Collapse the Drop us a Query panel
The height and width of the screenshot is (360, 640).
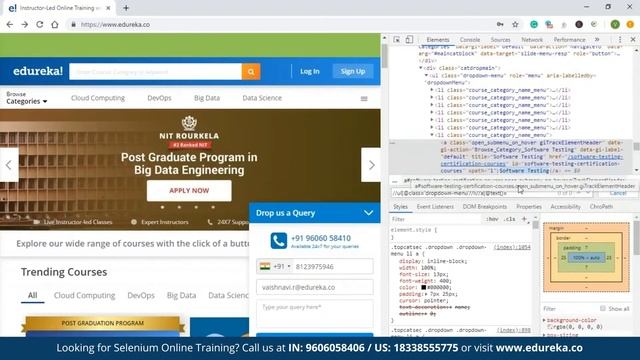[368, 213]
